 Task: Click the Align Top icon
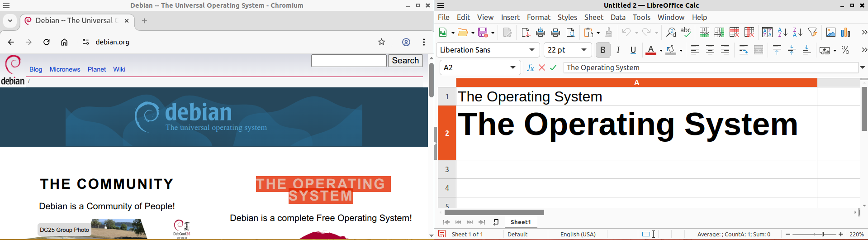[x=777, y=50]
